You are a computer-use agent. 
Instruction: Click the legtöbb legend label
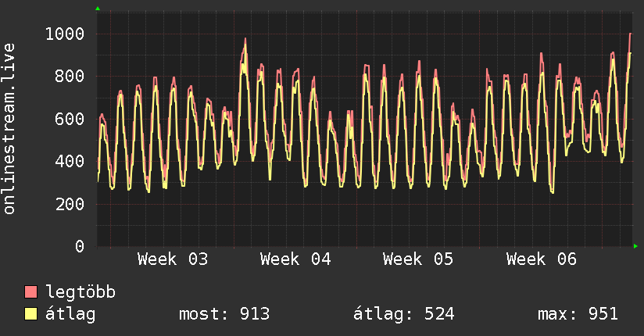pyautogui.click(x=80, y=292)
